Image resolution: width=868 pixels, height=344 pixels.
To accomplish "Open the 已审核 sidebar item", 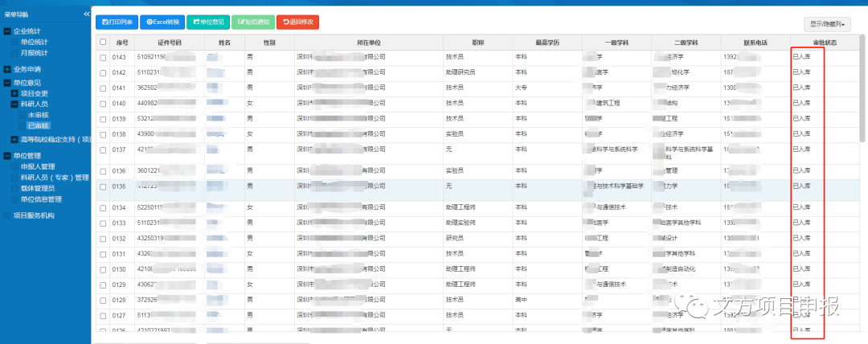I will click(39, 126).
